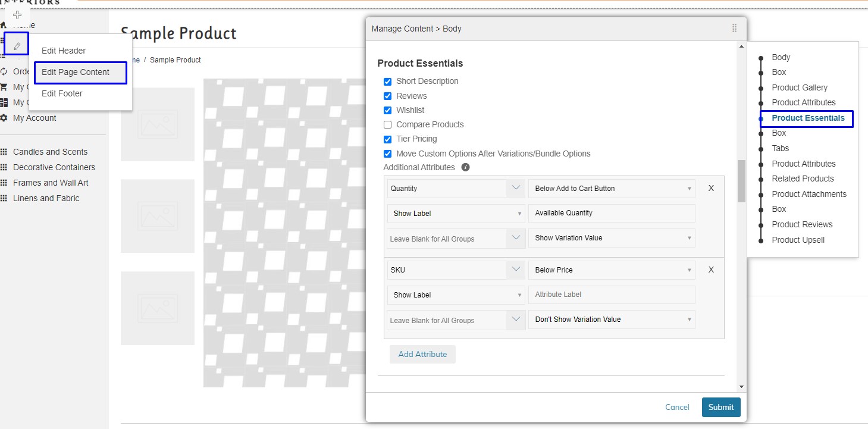Image resolution: width=868 pixels, height=429 pixels.
Task: Click the gear icon next to My Account
Action: pos(4,118)
